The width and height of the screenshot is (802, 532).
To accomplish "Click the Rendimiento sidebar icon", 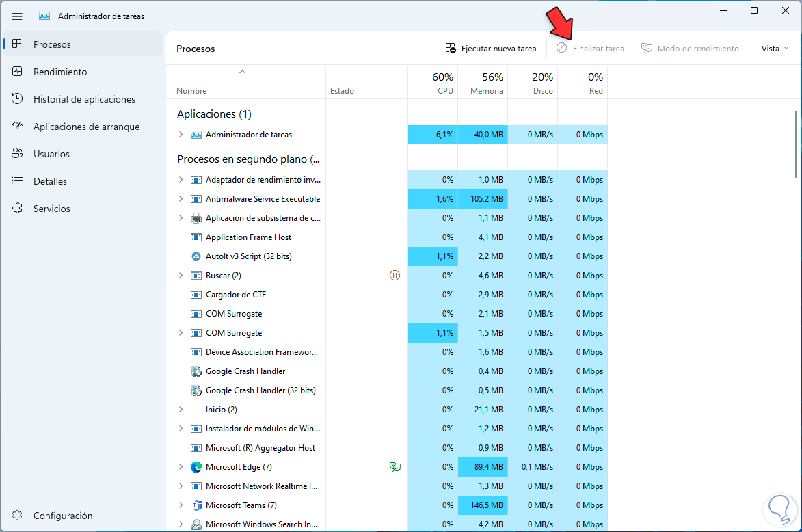I will [x=17, y=72].
